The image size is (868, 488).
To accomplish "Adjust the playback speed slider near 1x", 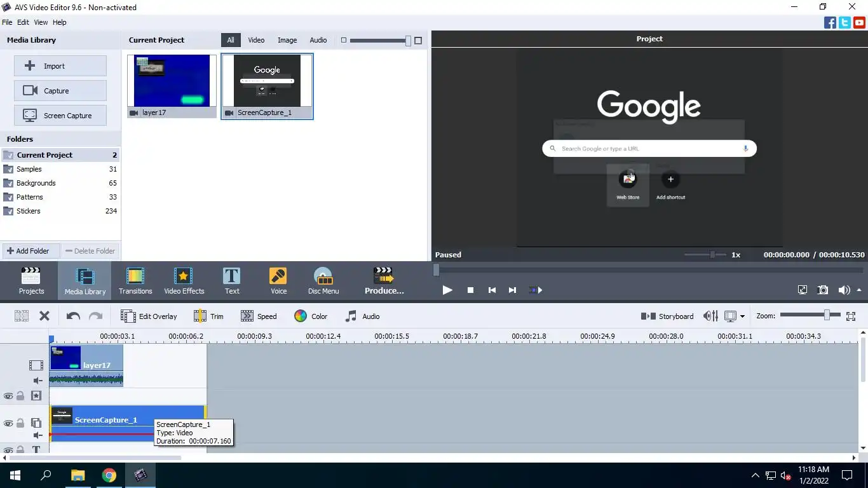I will coord(705,255).
